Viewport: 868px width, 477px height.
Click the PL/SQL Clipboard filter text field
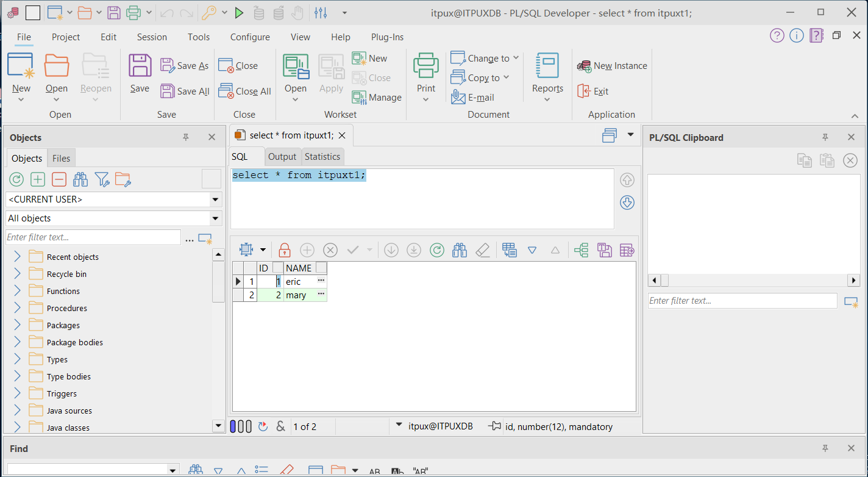[742, 301]
